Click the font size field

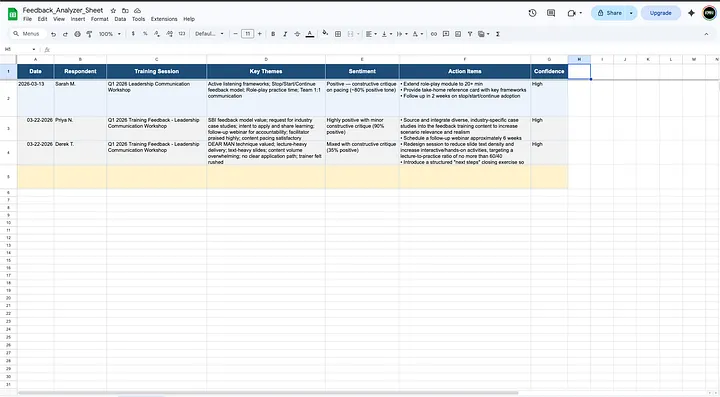248,34
